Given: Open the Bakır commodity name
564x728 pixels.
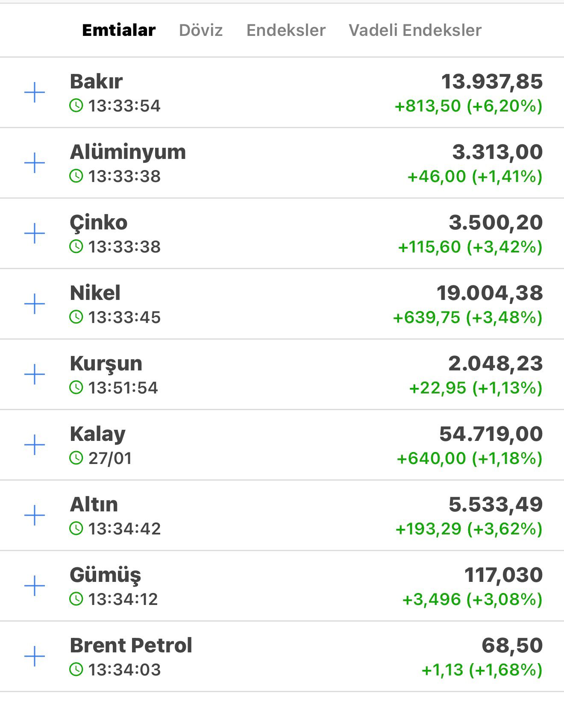Looking at the screenshot, I should (96, 82).
